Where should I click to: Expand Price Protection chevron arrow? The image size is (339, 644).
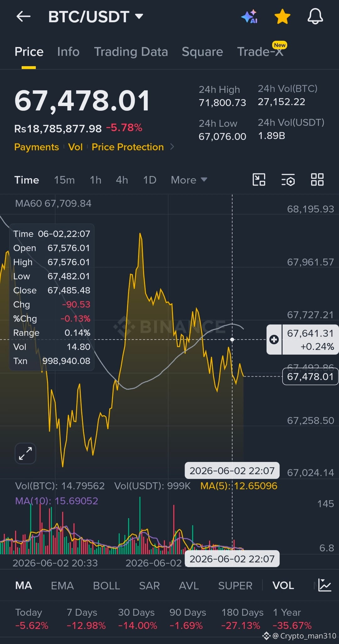172,147
